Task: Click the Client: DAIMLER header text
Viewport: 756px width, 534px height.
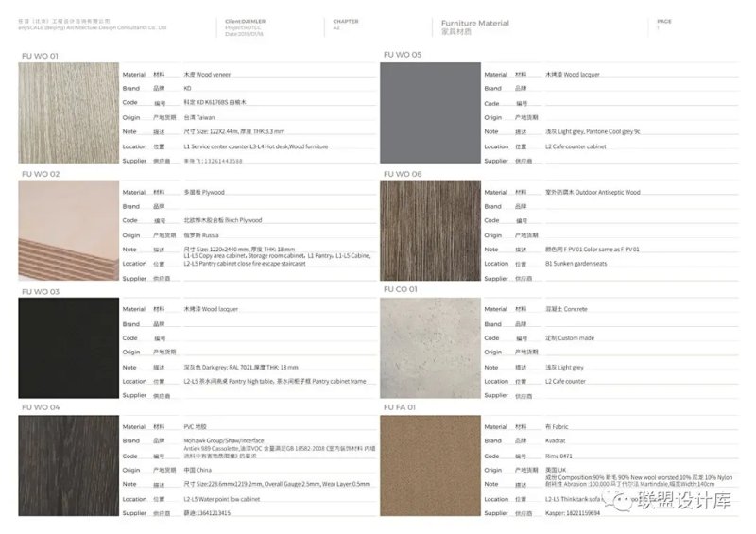Action: (x=246, y=20)
